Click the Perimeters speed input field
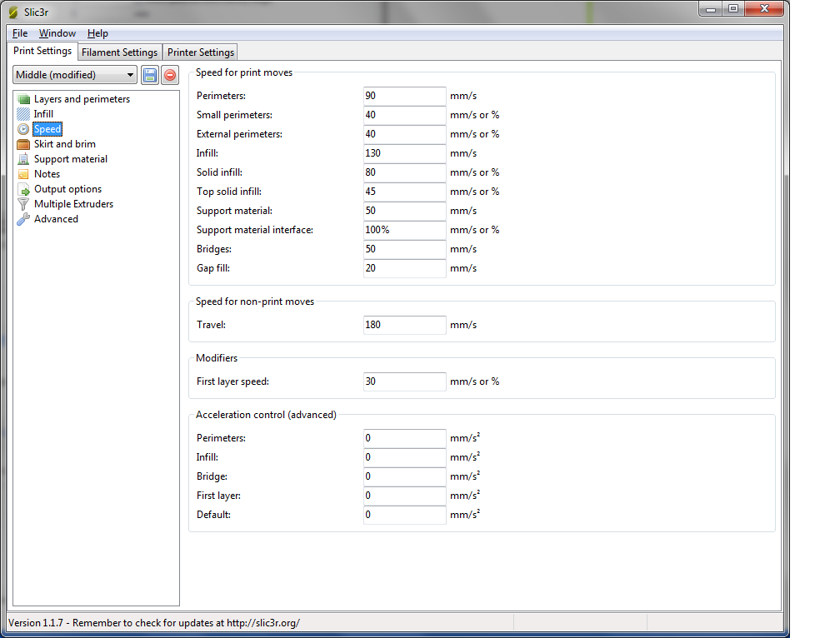 pos(404,96)
